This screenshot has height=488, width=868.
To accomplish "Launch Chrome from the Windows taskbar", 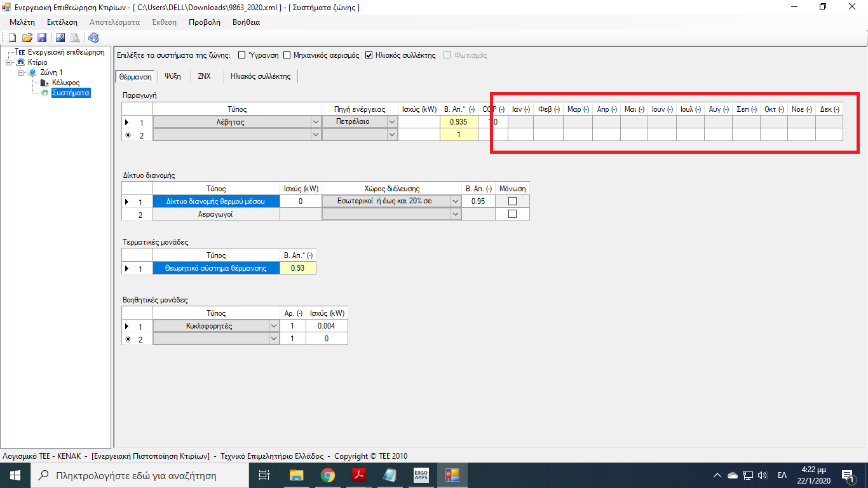I will click(x=327, y=475).
